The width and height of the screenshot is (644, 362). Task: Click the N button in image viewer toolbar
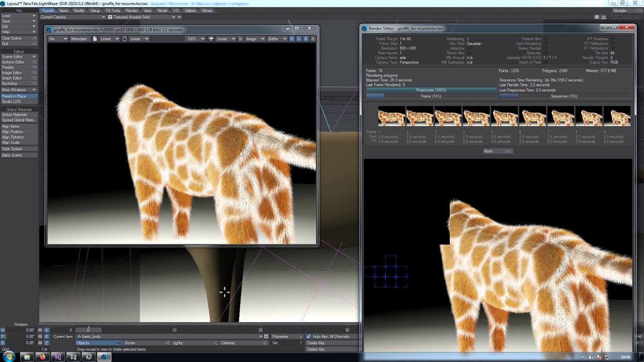240,39
